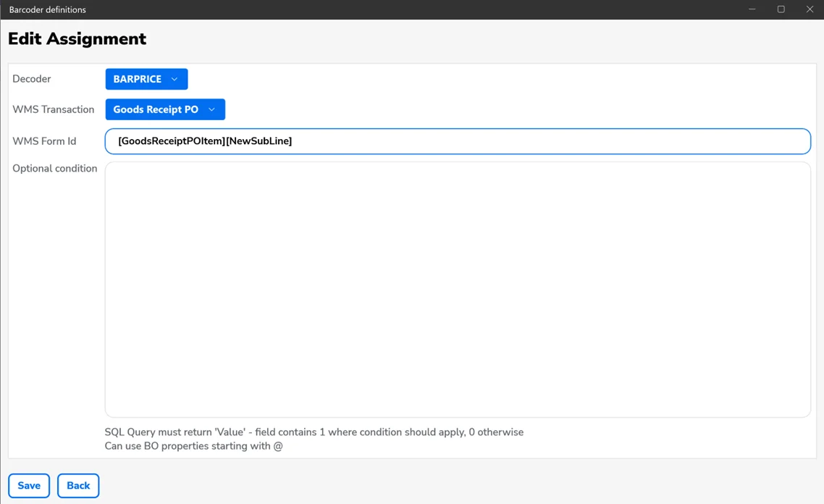Click the chevron next to Goods Receipt PO
This screenshot has width=824, height=504.
coord(212,109)
